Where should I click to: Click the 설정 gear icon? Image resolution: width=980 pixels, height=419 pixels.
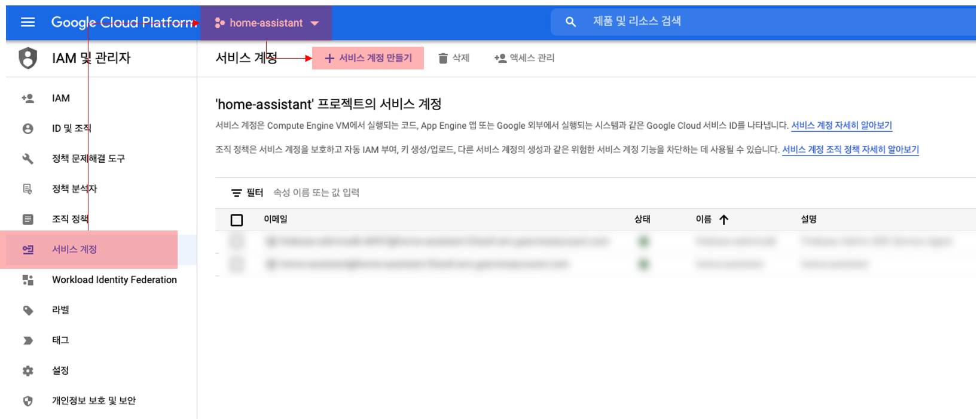pyautogui.click(x=28, y=371)
